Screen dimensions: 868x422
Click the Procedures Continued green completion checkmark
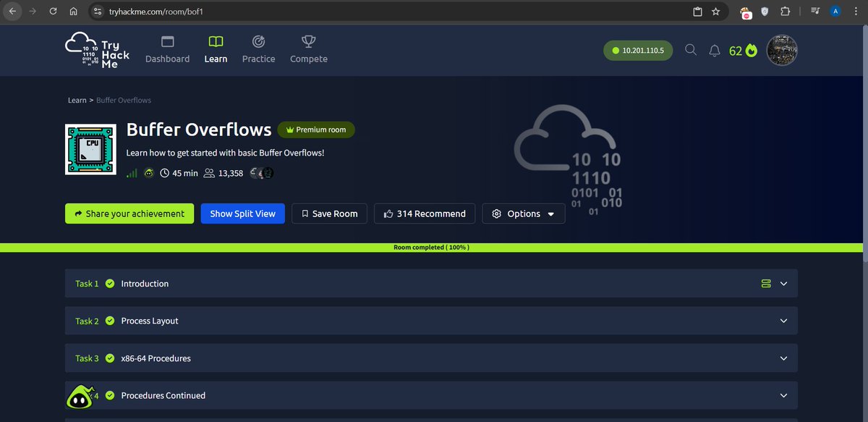point(110,395)
